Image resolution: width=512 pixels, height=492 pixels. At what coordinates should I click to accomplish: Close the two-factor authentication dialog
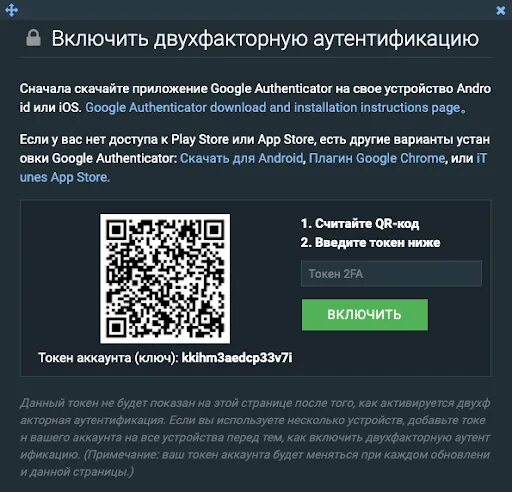(x=500, y=11)
